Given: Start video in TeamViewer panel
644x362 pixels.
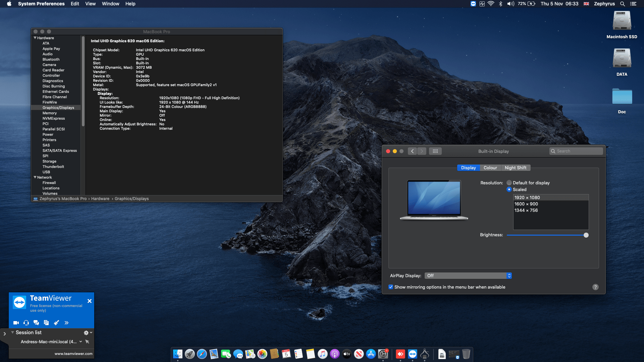Looking at the screenshot, I should tap(16, 323).
